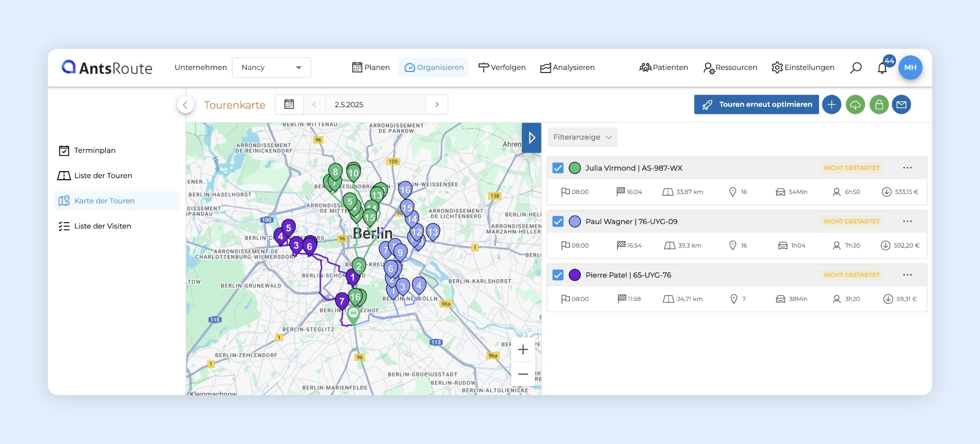The height and width of the screenshot is (444, 980).
Task: Click the blue envelope mail icon
Action: pos(901,105)
